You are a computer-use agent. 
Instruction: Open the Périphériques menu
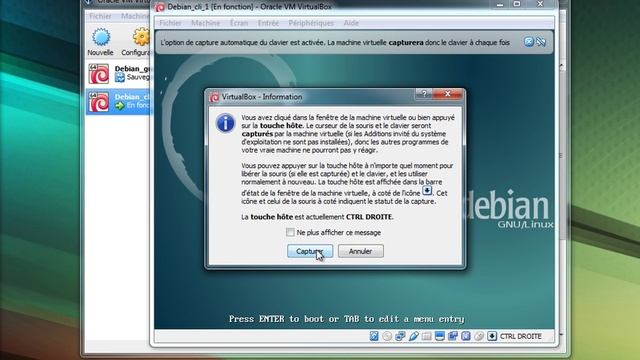(311, 23)
